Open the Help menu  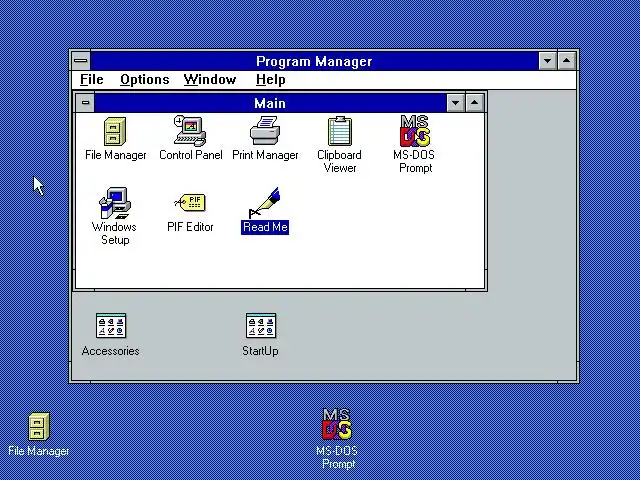(x=270, y=80)
